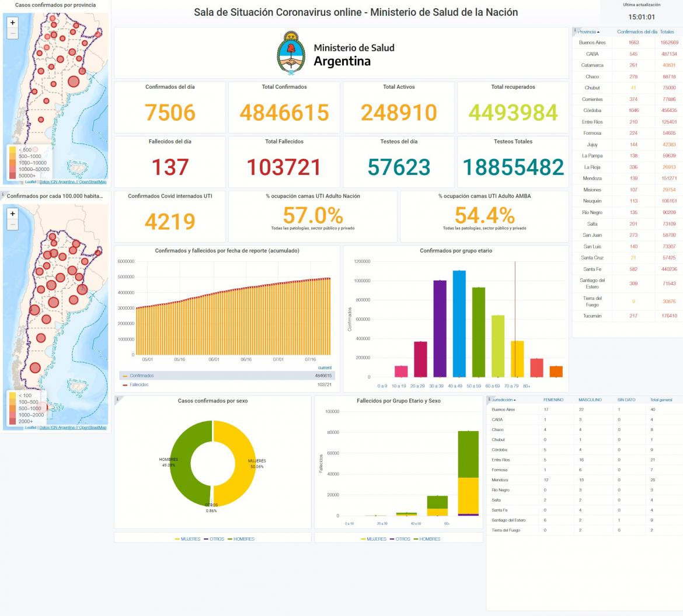
Task: Zoom out on the confirmed cases map
Action: click(13, 33)
